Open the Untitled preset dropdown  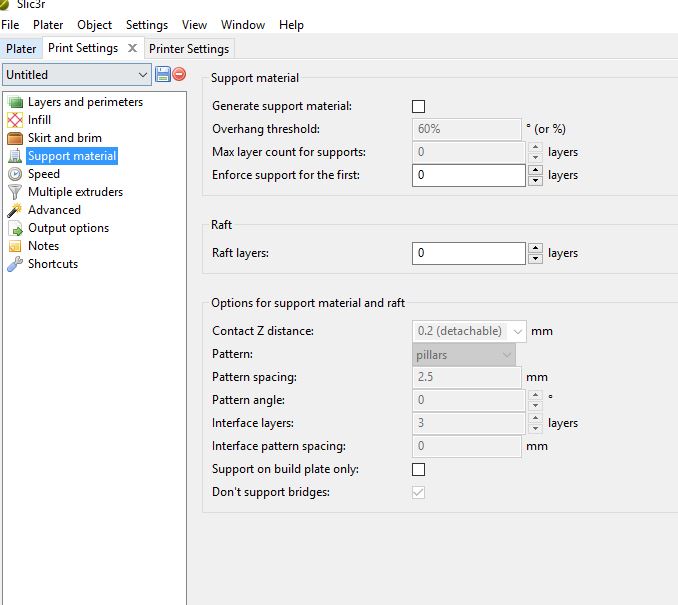[x=77, y=74]
